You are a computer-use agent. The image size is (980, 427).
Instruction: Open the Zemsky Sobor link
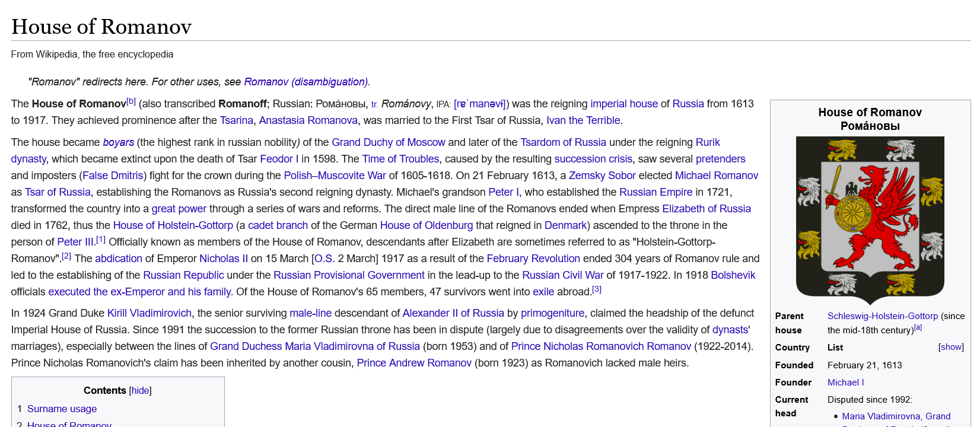coord(602,176)
